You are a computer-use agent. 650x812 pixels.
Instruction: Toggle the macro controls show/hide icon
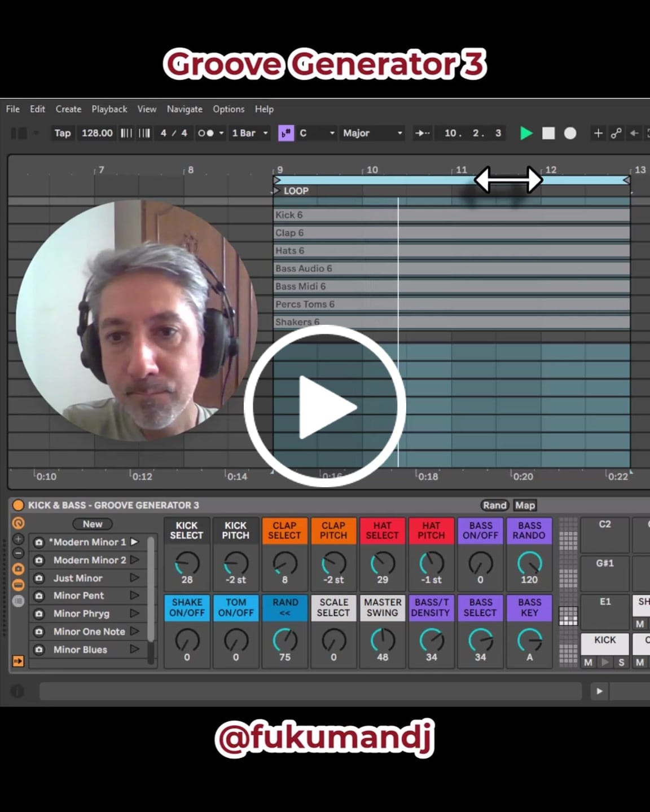point(18,524)
